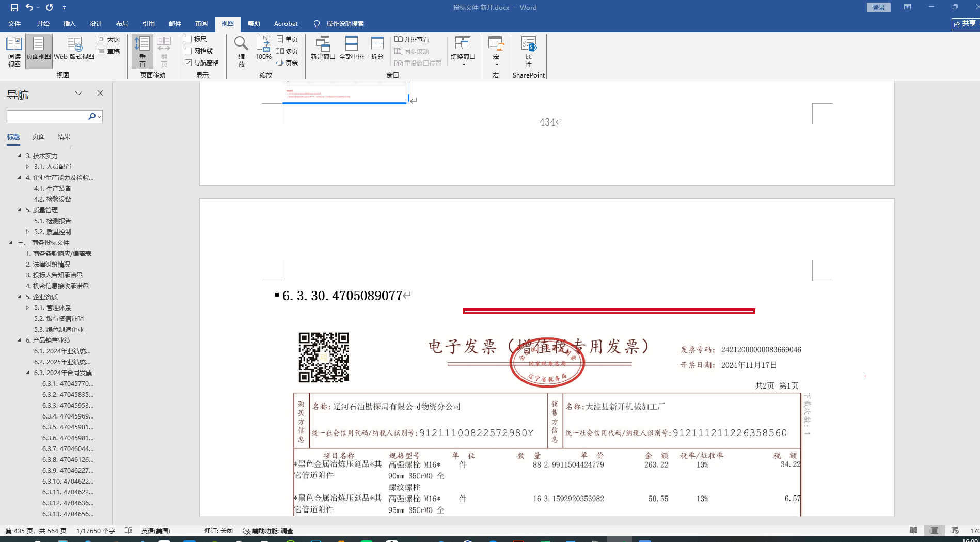980x542 pixels.
Task: Open the Acrobat tab
Action: click(x=286, y=24)
